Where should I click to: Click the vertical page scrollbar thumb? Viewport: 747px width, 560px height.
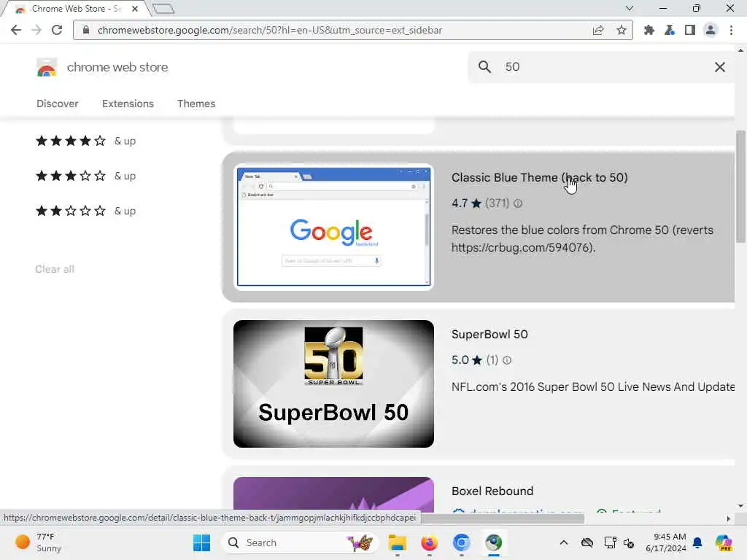click(x=740, y=187)
